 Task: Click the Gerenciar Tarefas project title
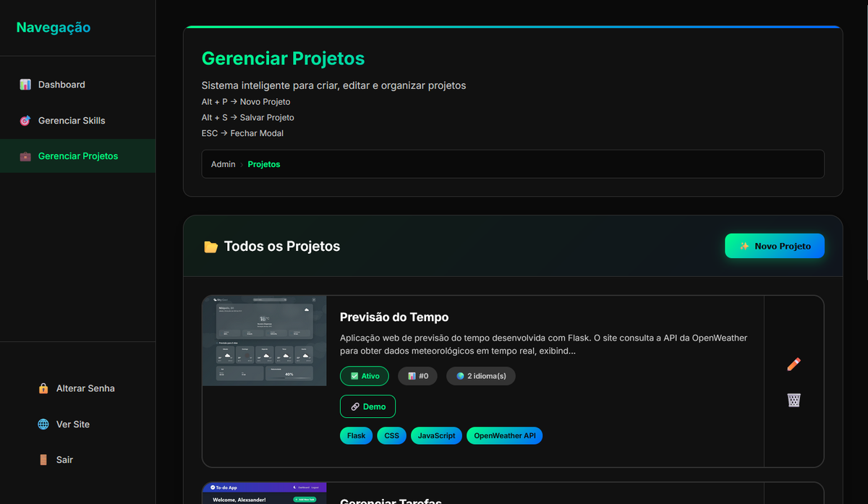pos(391,500)
